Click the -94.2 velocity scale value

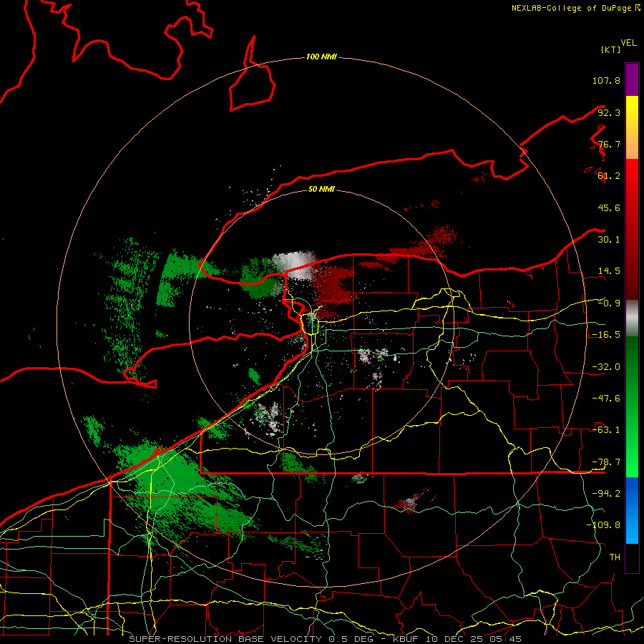coord(606,494)
